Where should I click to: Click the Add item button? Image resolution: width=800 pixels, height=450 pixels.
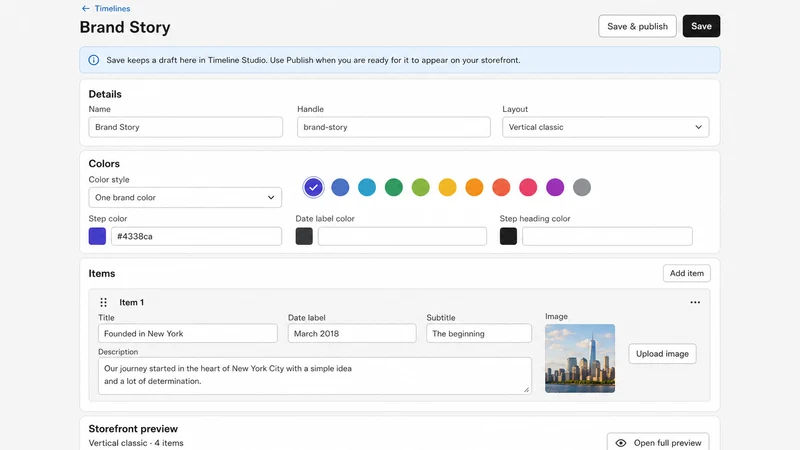point(687,273)
